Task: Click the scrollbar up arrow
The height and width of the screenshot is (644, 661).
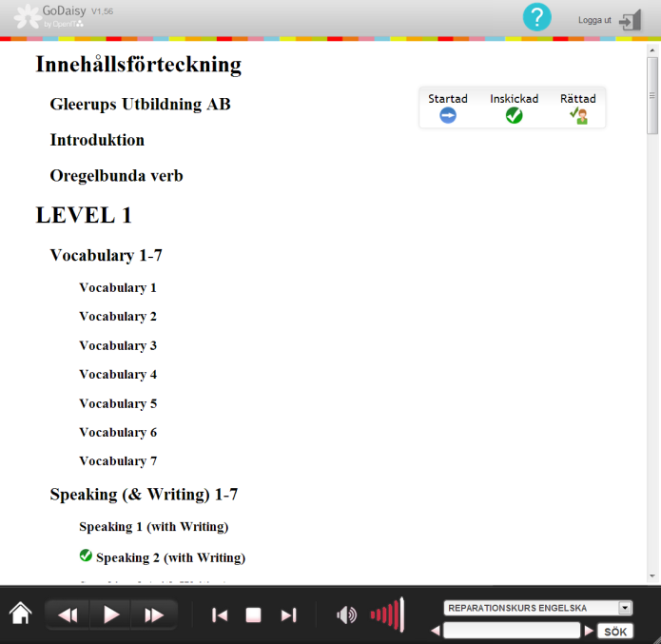Action: pyautogui.click(x=652, y=50)
